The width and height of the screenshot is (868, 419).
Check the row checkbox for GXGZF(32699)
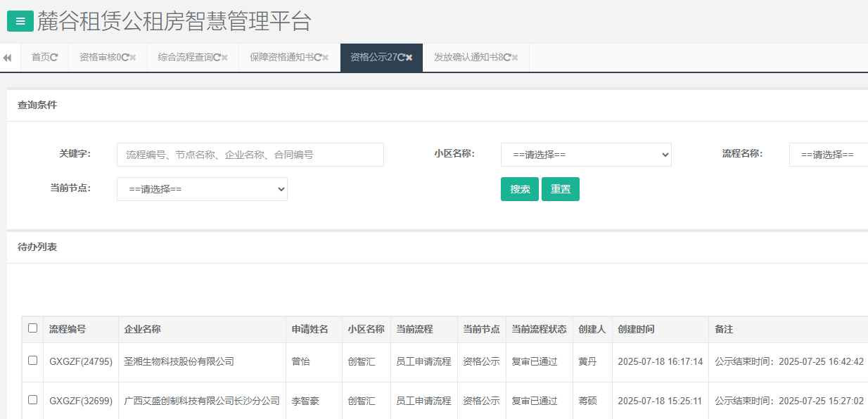[32, 400]
